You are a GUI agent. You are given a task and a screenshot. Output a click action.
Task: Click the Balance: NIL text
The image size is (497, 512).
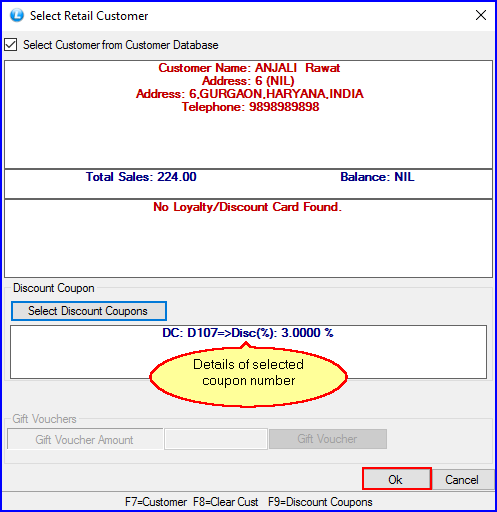[x=377, y=177]
